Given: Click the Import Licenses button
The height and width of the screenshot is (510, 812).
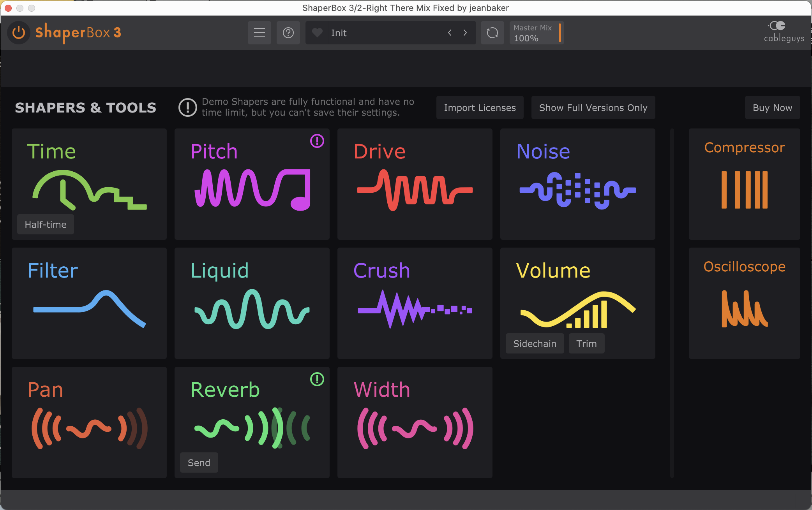Looking at the screenshot, I should 480,107.
